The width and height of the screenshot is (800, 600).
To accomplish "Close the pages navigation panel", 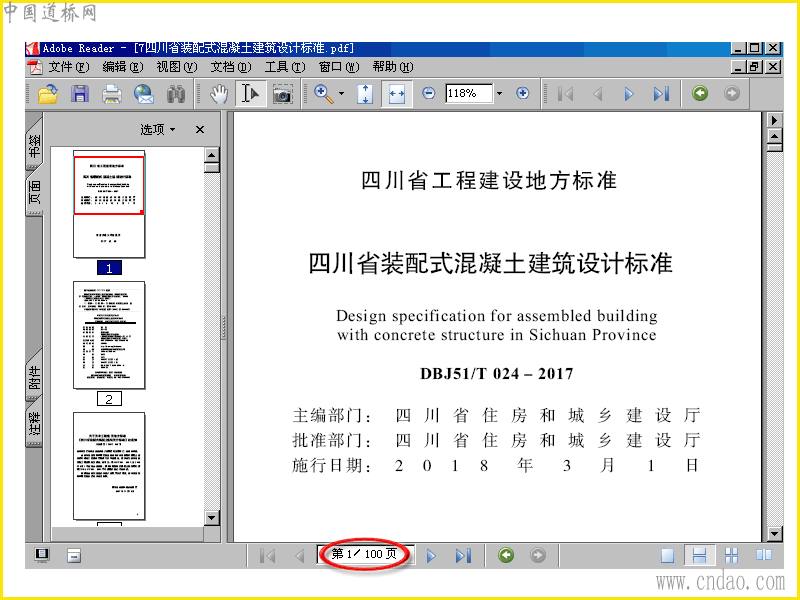I will click(200, 130).
